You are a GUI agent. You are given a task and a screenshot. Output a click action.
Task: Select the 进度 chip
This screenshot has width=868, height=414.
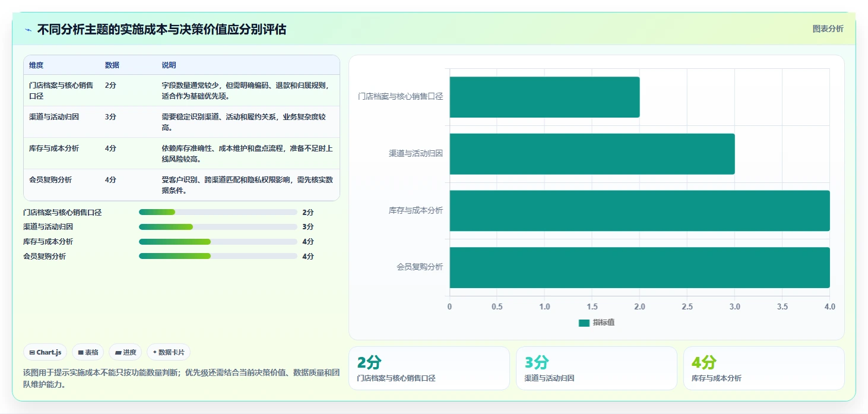point(125,352)
